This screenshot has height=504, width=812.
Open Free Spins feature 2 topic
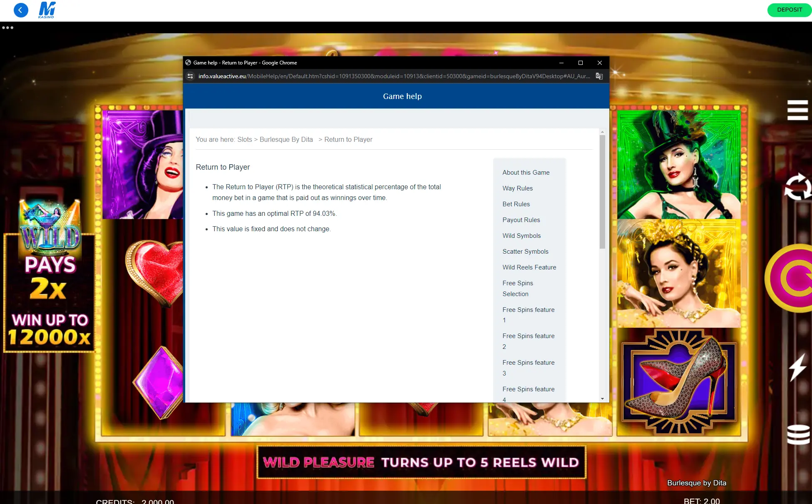(528, 341)
